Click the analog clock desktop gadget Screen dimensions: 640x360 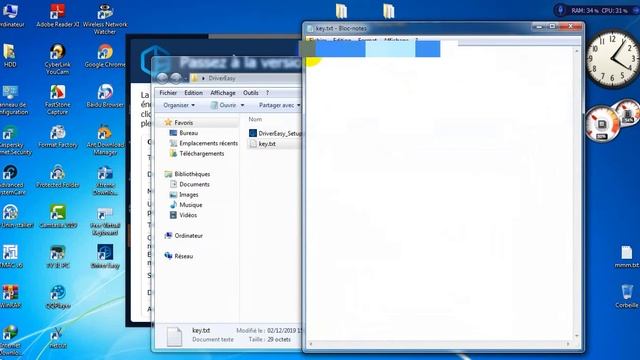point(612,59)
